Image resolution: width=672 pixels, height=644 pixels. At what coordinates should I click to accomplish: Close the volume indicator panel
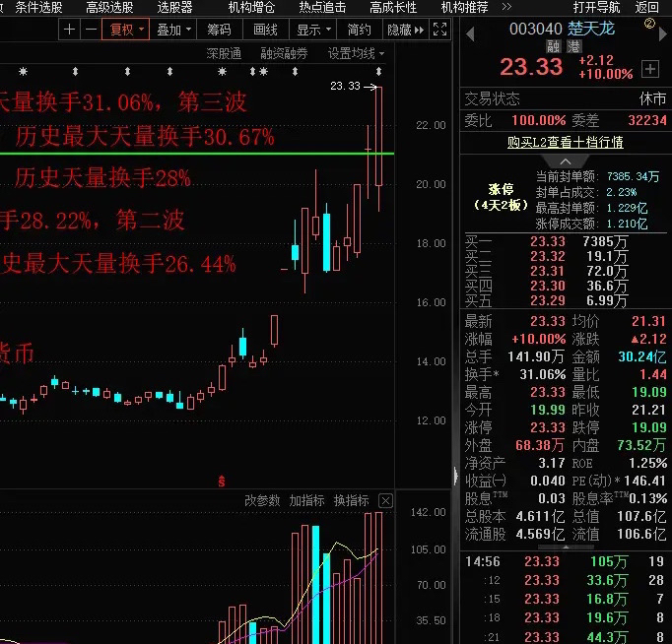[x=385, y=500]
